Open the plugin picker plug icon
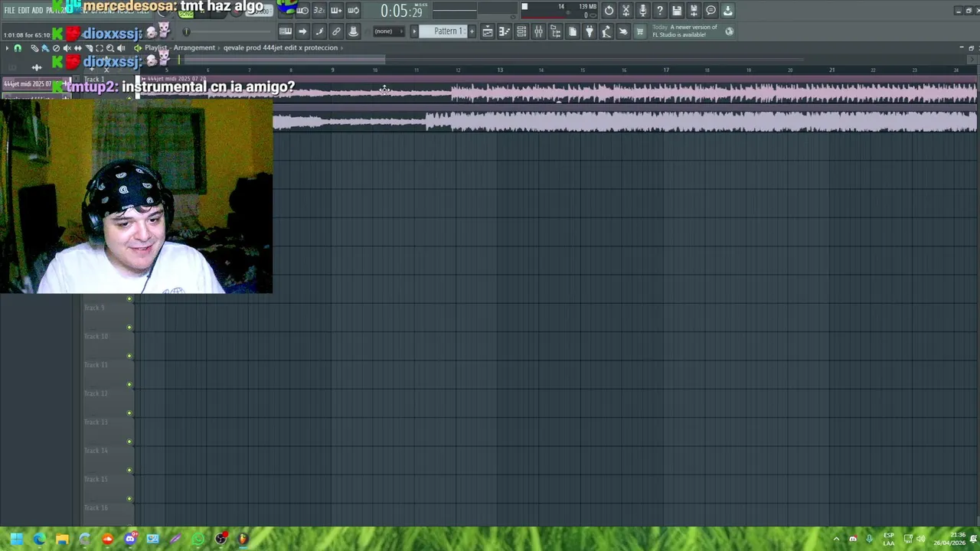The image size is (980, 551). [x=590, y=31]
